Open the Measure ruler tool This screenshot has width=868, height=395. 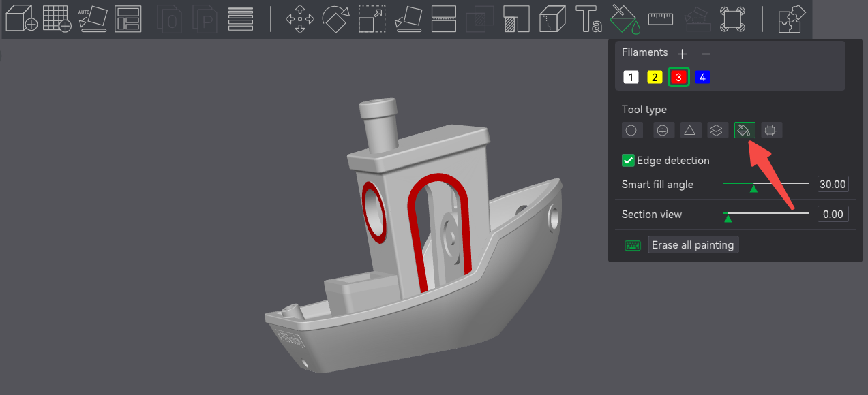point(660,18)
